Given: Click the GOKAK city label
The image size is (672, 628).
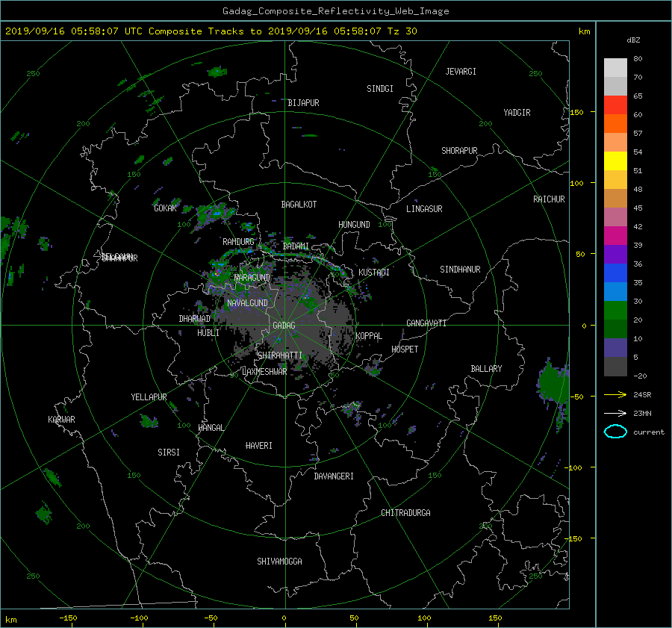Looking at the screenshot, I should tap(165, 208).
